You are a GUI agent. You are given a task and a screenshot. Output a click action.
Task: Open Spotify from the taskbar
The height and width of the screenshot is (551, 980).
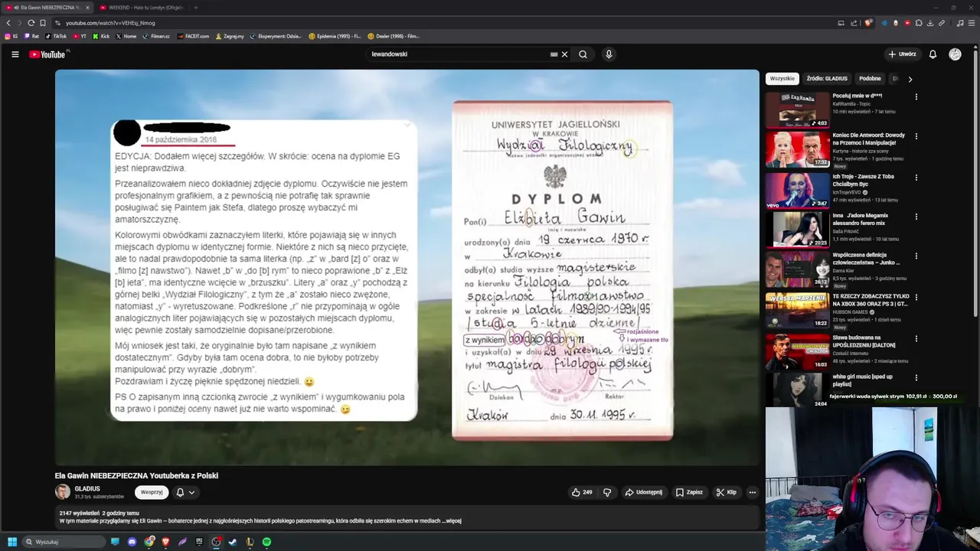click(266, 542)
